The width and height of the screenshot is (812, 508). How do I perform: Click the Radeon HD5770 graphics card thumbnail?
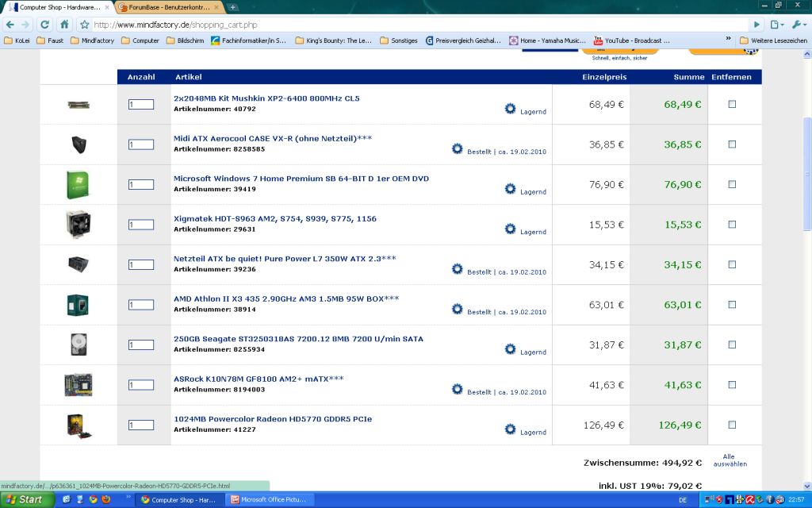[x=79, y=425]
